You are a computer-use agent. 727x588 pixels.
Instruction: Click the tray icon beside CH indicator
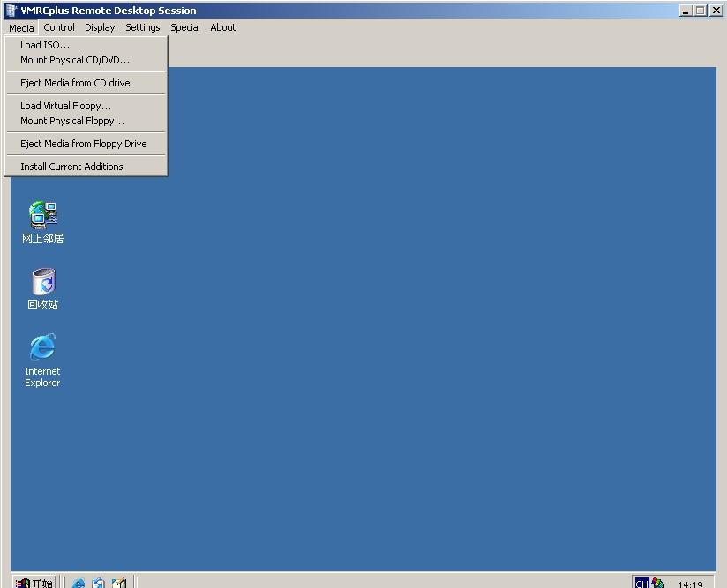pyautogui.click(x=658, y=583)
